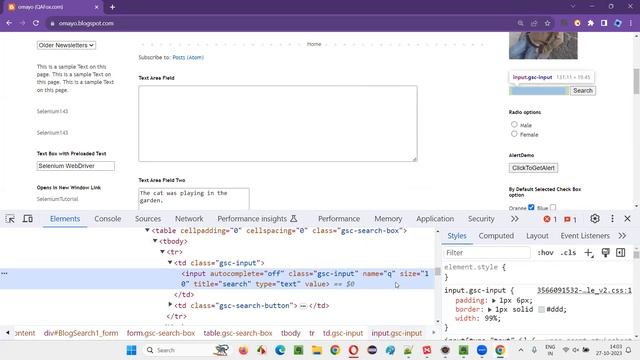640x360 pixels.
Task: Open Microsoft Edge from the taskbar
Action: [x=280, y=350]
